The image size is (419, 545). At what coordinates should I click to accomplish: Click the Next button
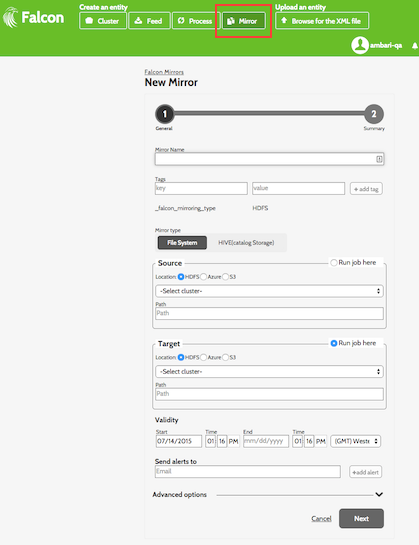[x=361, y=519]
